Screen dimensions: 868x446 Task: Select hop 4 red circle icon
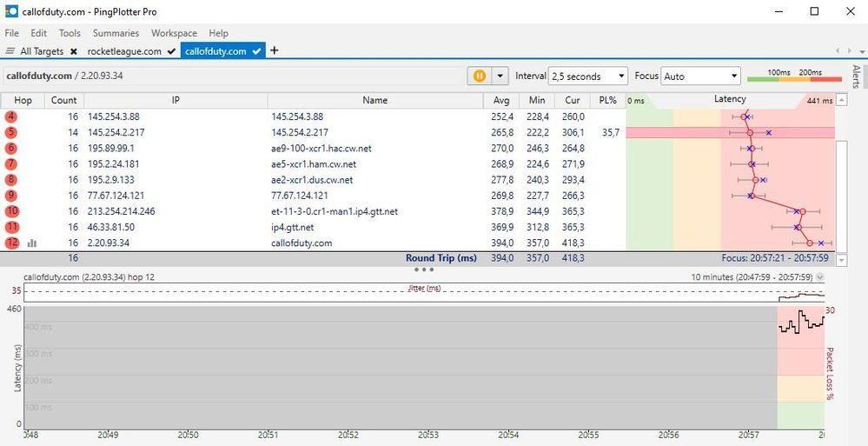click(11, 116)
